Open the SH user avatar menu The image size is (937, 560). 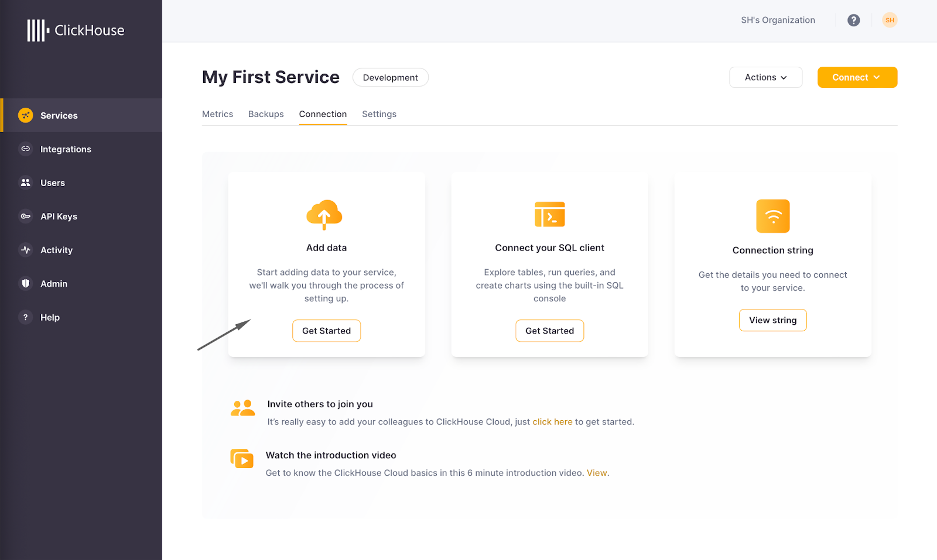click(890, 20)
